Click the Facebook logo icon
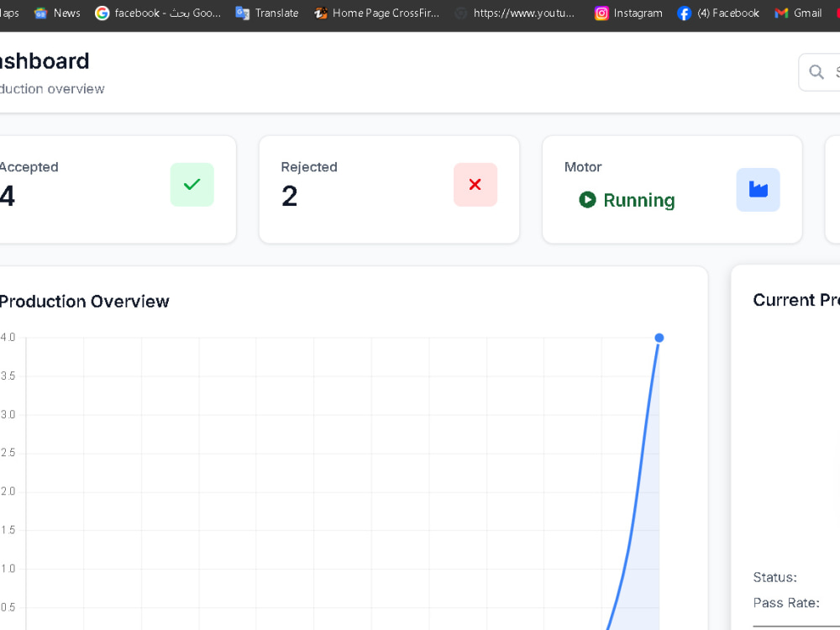The width and height of the screenshot is (840, 630). [684, 13]
